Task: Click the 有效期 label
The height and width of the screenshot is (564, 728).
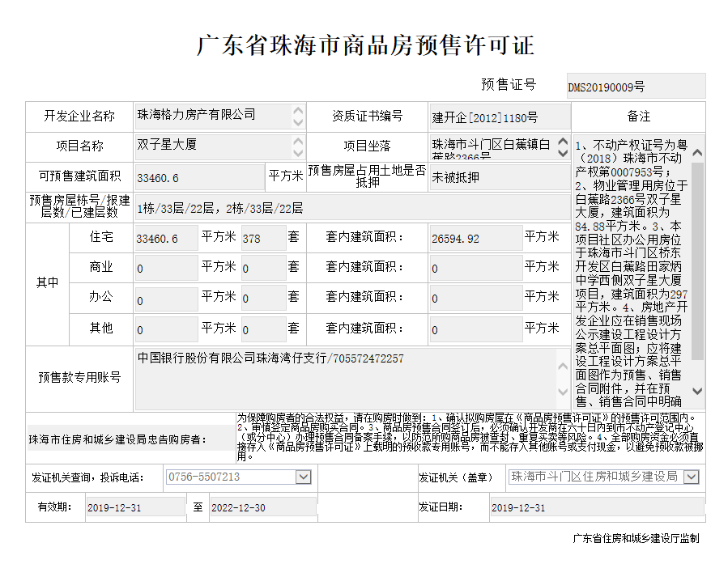Action: click(x=55, y=507)
